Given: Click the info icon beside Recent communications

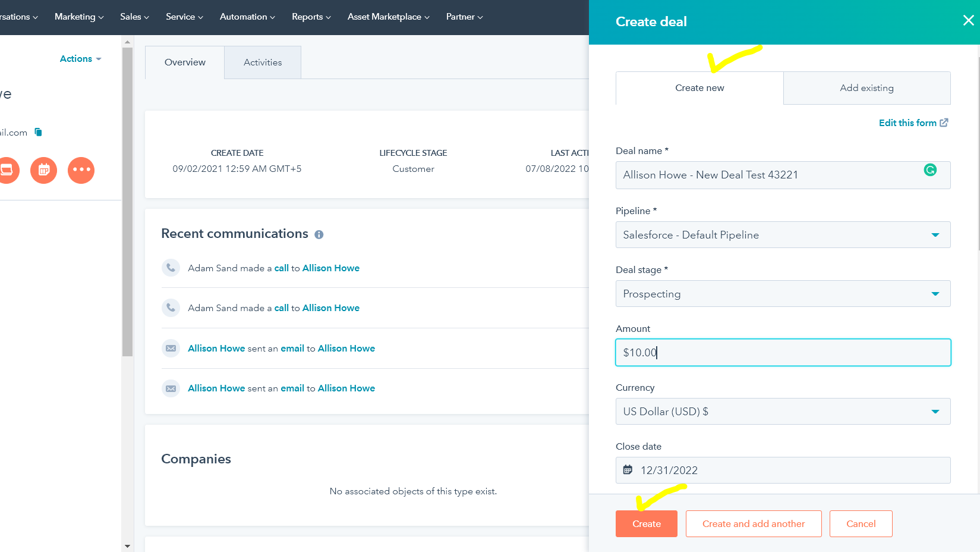Looking at the screenshot, I should tap(319, 234).
